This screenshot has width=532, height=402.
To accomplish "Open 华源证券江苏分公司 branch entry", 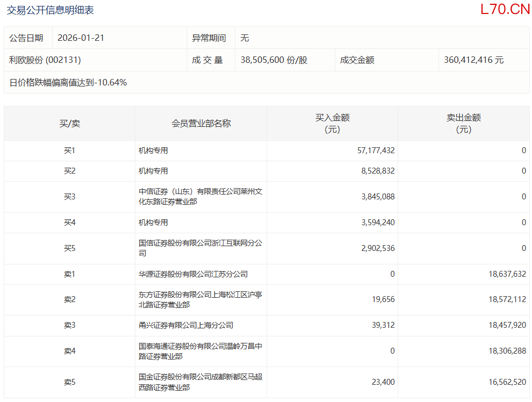I will (x=193, y=274).
